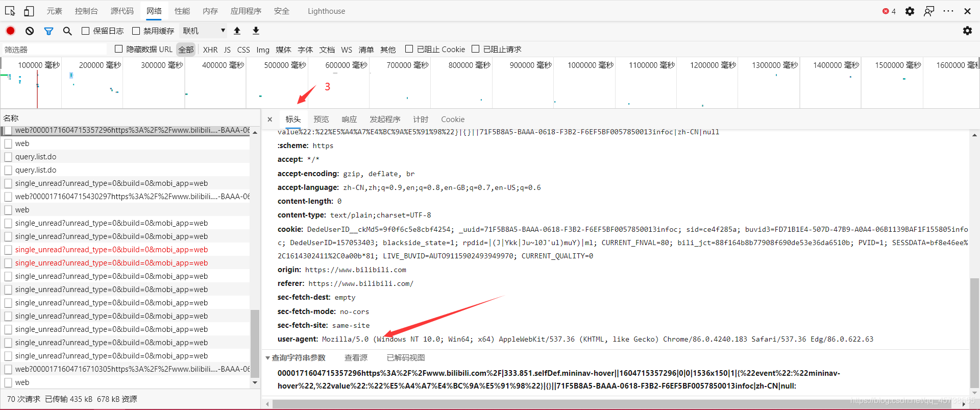Click 查看源 for query string

coord(356,358)
